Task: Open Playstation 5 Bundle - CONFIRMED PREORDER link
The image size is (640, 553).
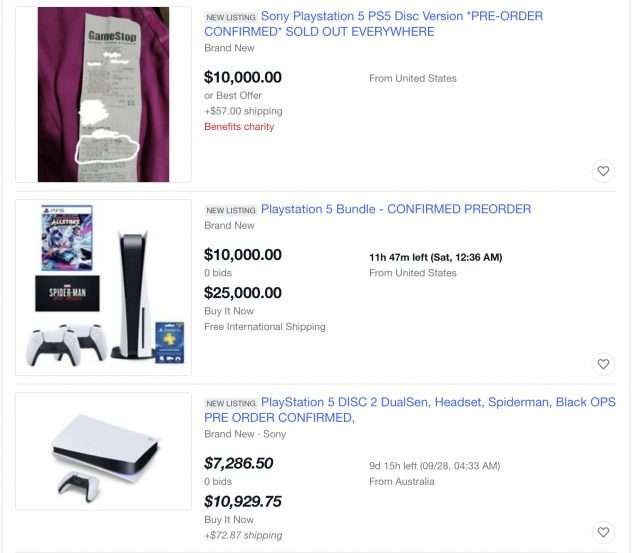Action: (x=396, y=209)
